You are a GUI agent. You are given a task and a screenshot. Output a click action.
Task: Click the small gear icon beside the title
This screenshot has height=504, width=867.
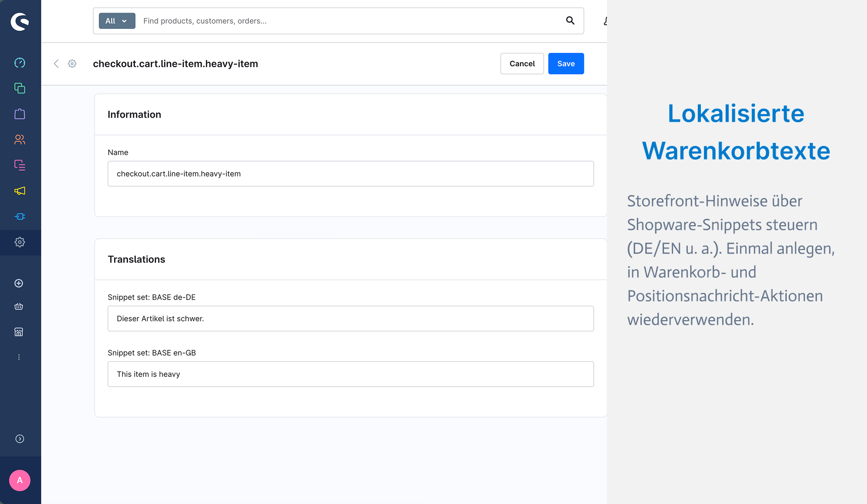[72, 64]
